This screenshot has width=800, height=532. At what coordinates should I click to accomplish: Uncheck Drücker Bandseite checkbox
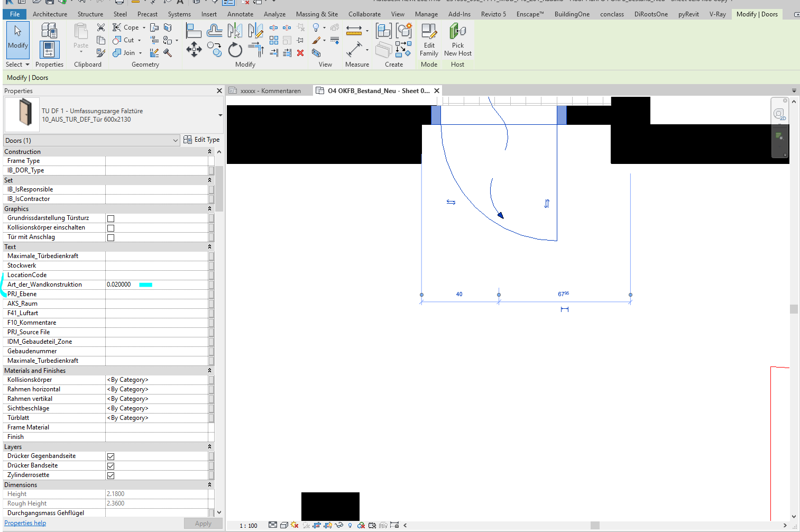click(x=111, y=466)
